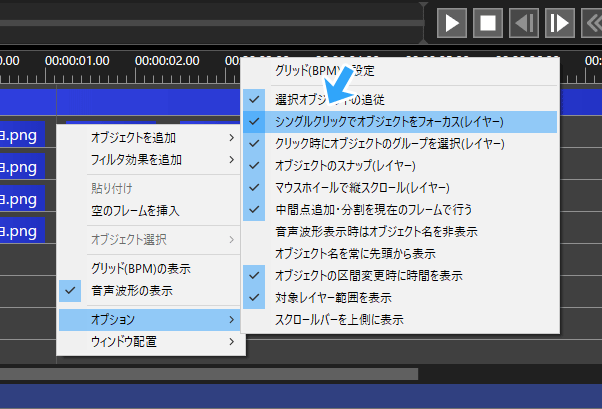
Task: Advance to the next frame
Action: [x=558, y=22]
